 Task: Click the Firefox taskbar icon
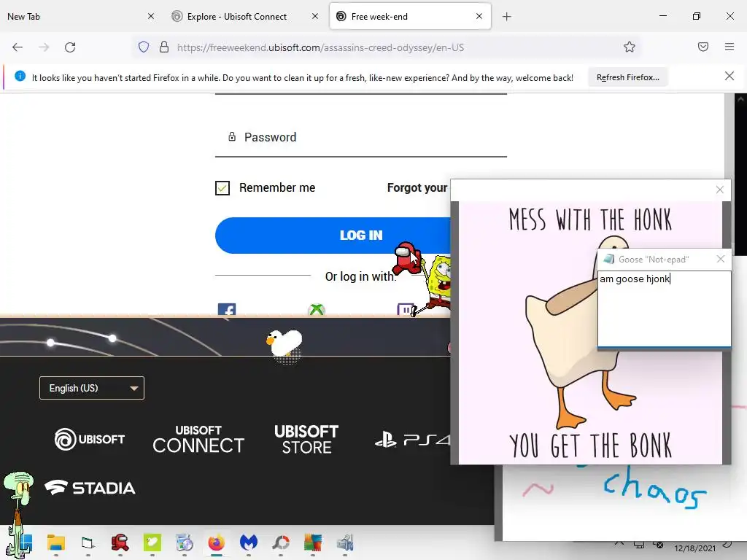216,542
